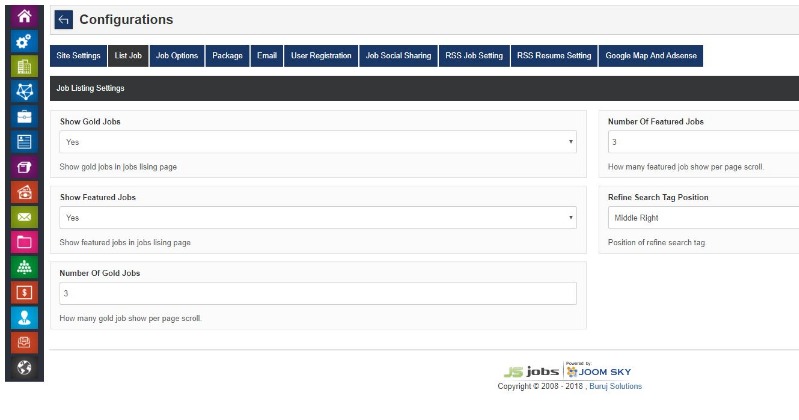Expand the Show Featured Jobs dropdown

point(317,217)
